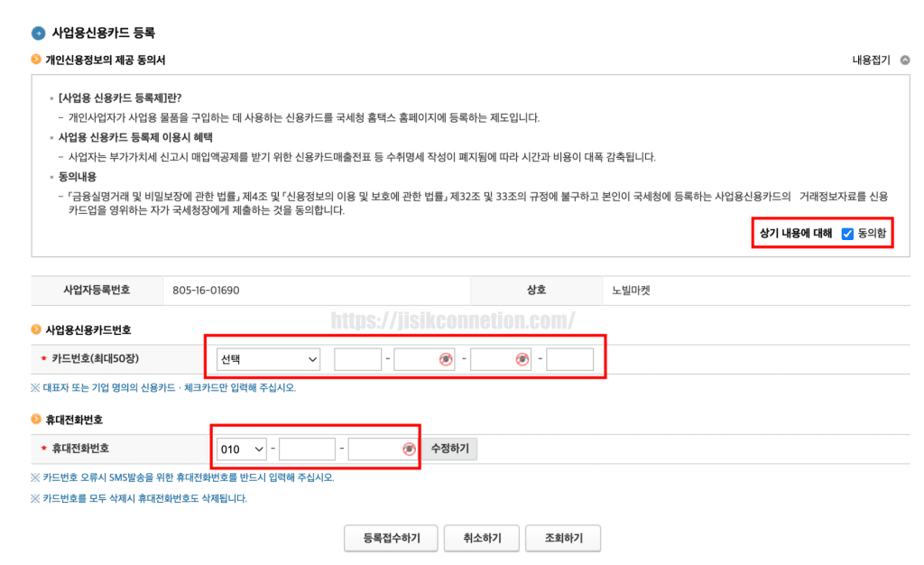Click the note about 대표자 또는 기업 명의의 신용카드
Viewport: 924px width, 565px height.
(163, 388)
